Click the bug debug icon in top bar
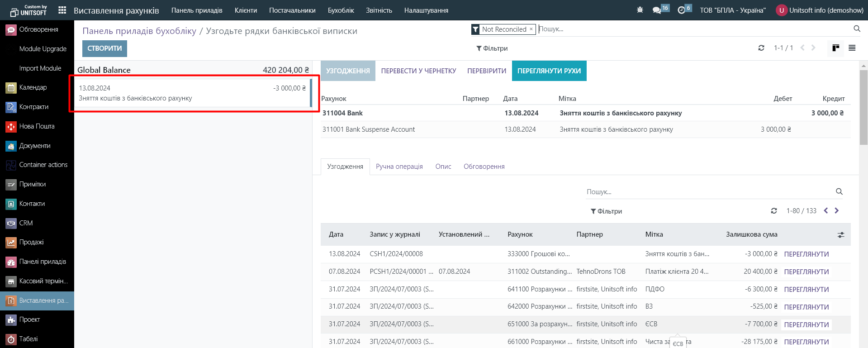Viewport: 868px width, 348px height. (x=640, y=10)
